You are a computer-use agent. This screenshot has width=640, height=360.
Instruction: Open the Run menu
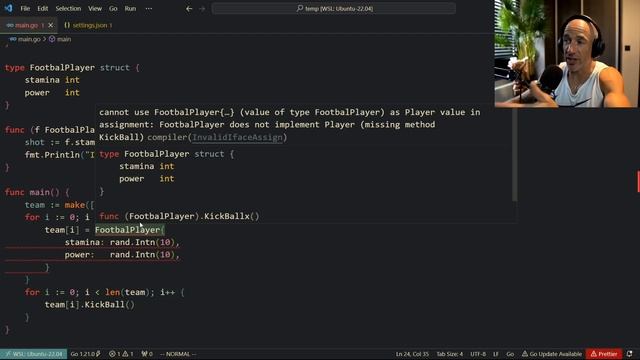coord(130,8)
